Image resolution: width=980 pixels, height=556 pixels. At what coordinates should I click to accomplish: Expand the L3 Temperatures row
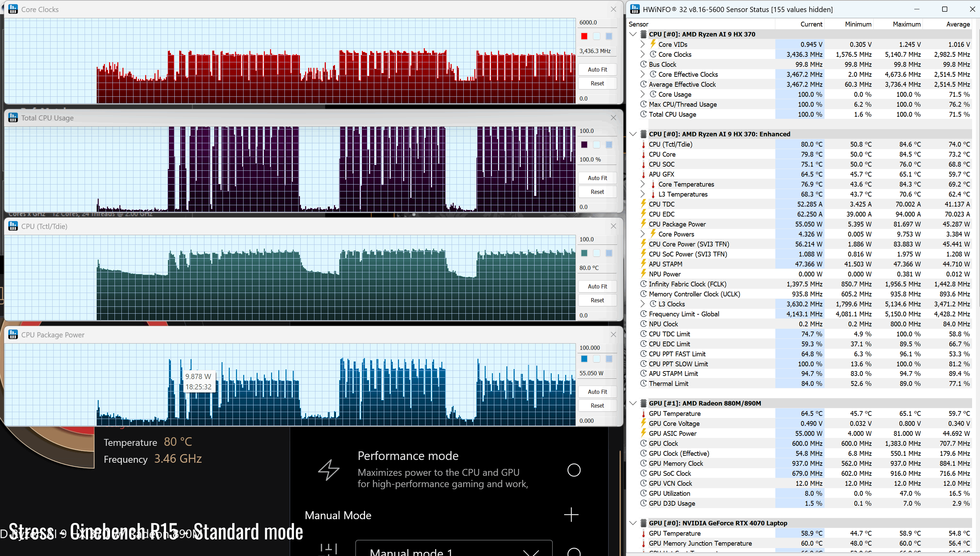643,194
